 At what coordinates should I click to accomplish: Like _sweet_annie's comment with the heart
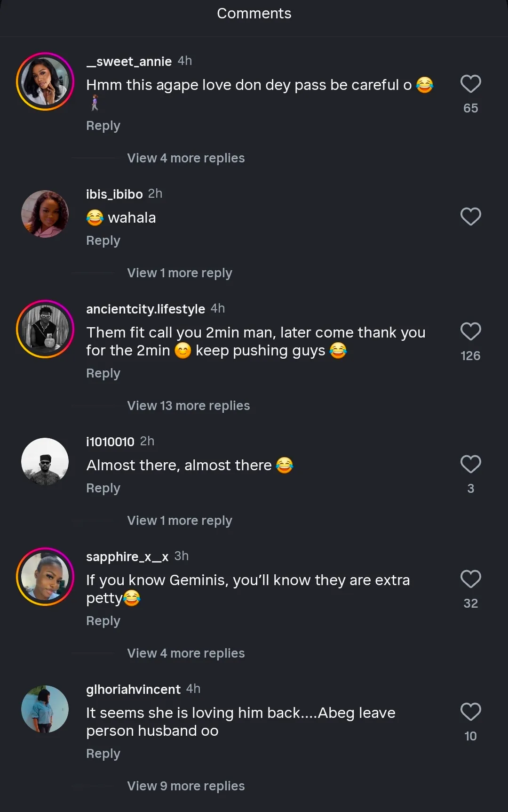click(470, 84)
